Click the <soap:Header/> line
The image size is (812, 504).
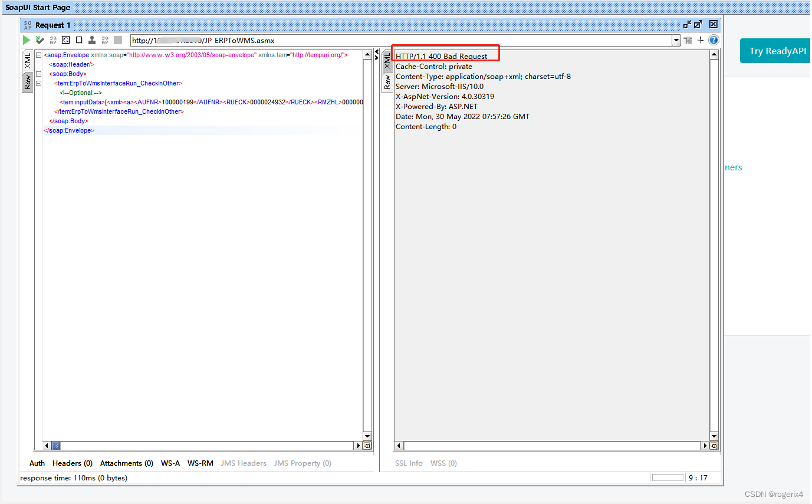(x=71, y=64)
